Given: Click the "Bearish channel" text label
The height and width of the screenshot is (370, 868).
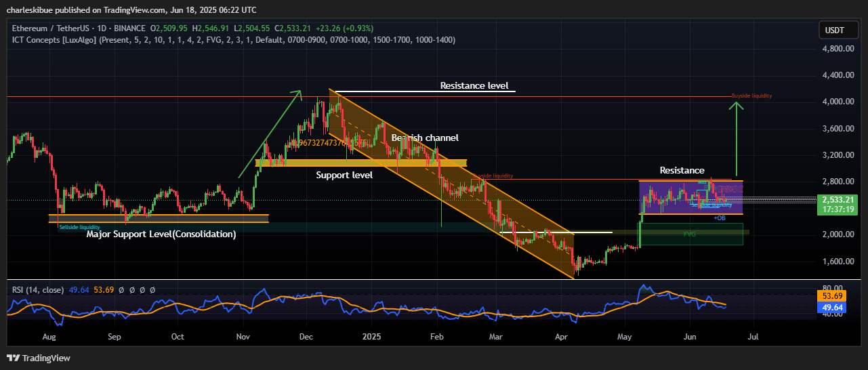Looking at the screenshot, I should tap(425, 138).
